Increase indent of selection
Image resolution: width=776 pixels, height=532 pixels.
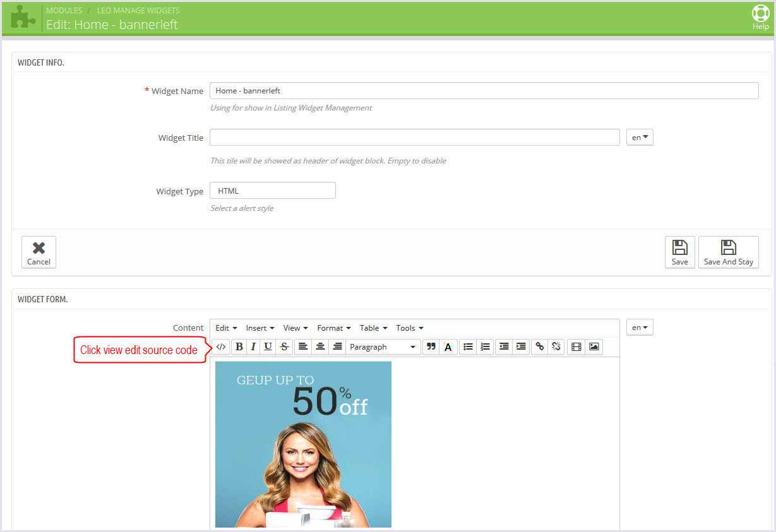tap(521, 346)
